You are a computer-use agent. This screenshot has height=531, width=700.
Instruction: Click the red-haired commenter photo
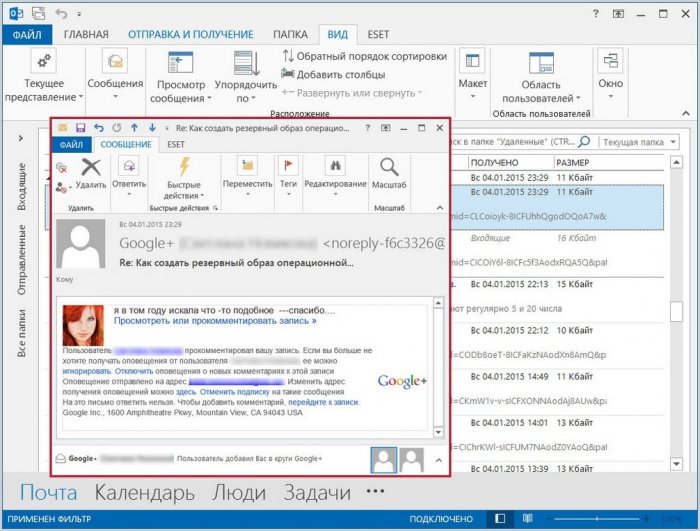[83, 325]
